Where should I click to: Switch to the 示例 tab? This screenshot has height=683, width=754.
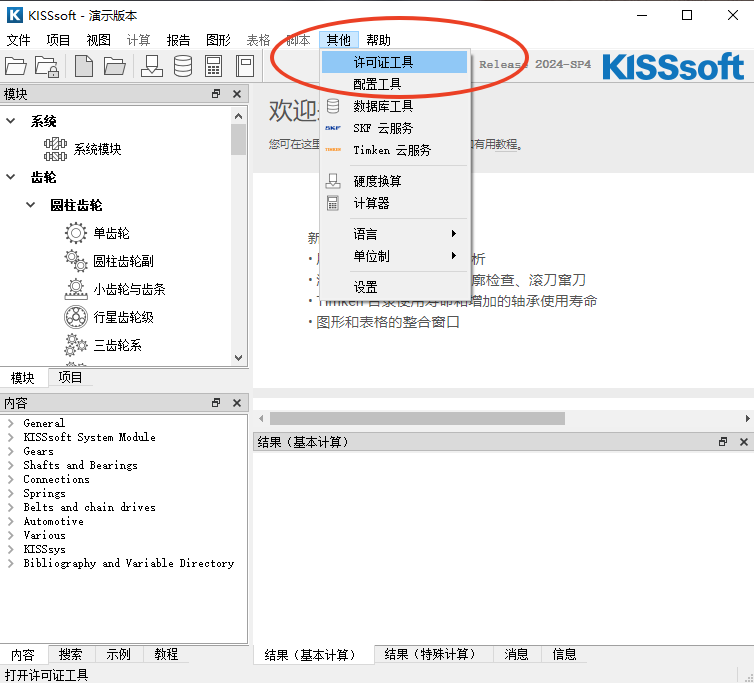coord(118,654)
